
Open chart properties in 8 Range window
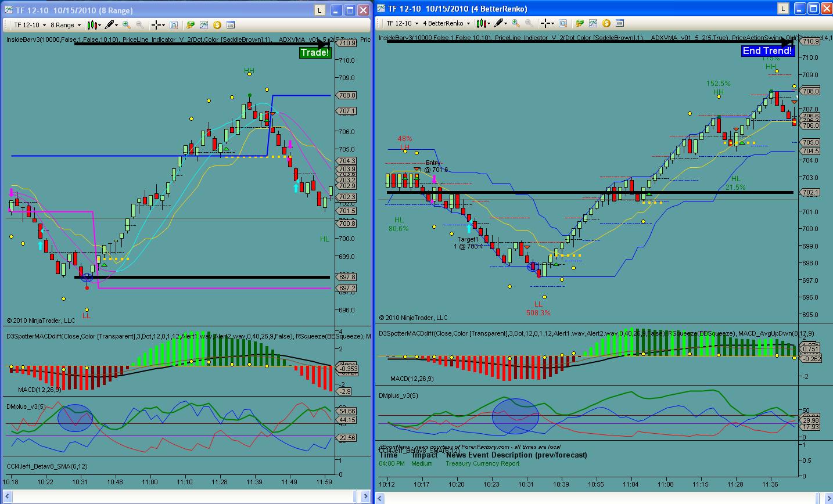(x=231, y=25)
